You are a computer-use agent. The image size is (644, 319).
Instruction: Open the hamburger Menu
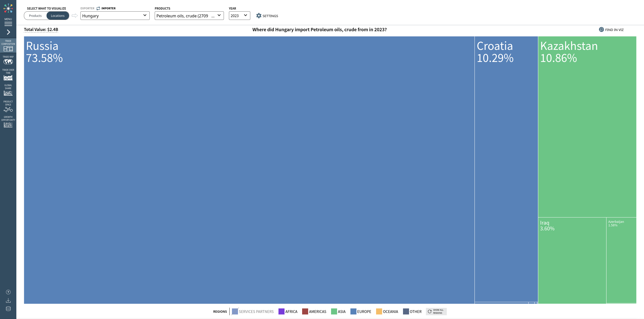(x=8, y=24)
